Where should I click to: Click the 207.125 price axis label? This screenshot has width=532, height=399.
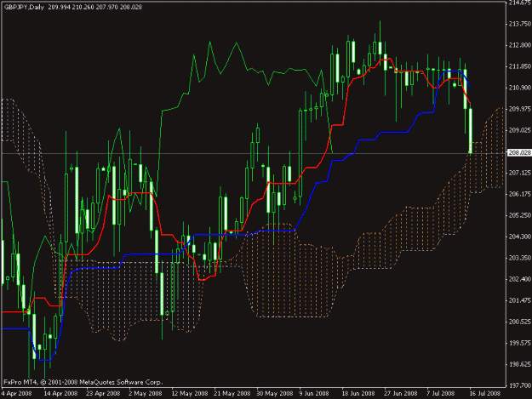[519, 173]
